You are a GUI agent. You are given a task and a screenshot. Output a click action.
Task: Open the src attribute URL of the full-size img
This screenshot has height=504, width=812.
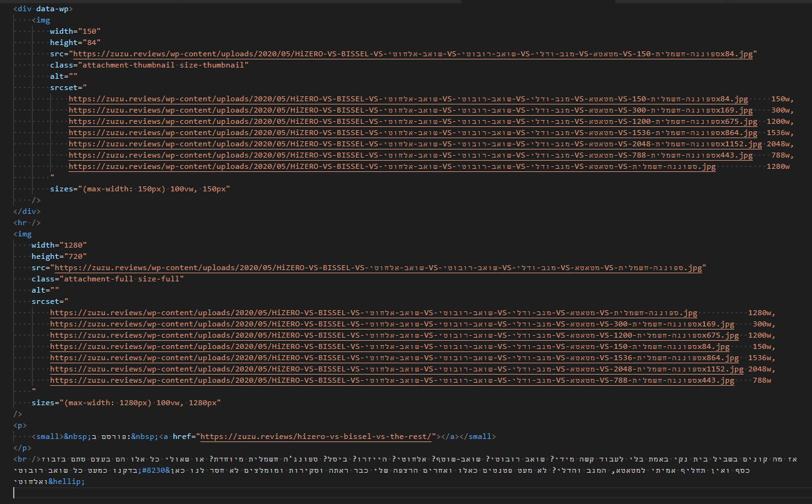(378, 268)
